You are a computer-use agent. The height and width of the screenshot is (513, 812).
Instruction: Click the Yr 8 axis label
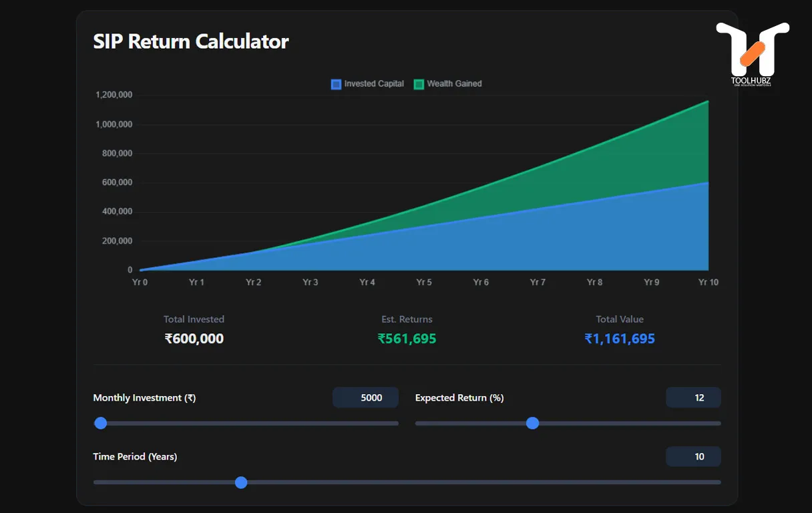[594, 283]
